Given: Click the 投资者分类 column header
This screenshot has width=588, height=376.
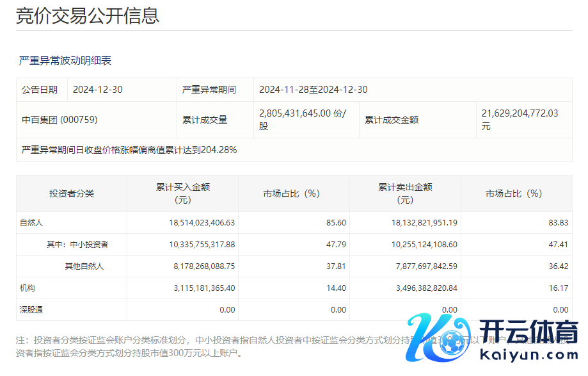Looking at the screenshot, I should (x=72, y=193).
